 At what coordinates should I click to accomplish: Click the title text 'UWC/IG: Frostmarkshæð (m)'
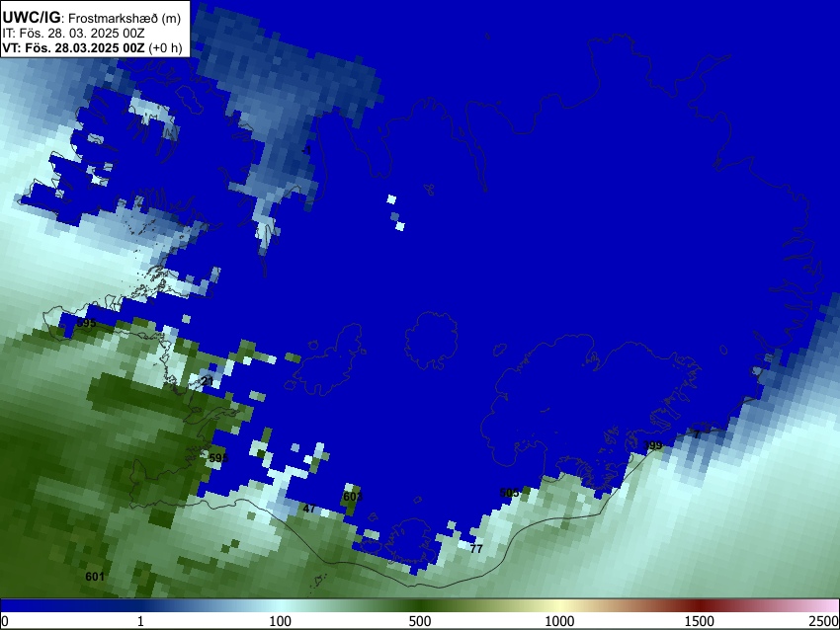[92, 18]
